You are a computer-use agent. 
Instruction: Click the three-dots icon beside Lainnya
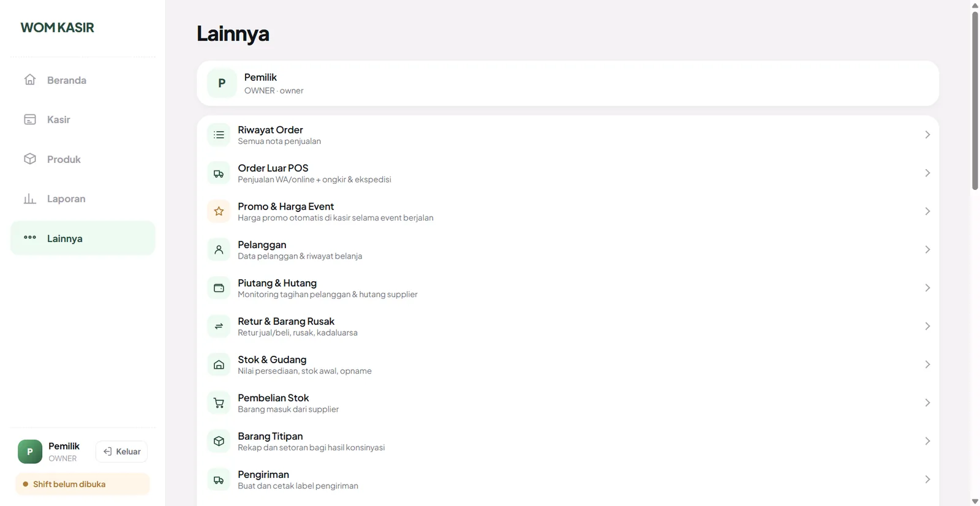pyautogui.click(x=30, y=238)
